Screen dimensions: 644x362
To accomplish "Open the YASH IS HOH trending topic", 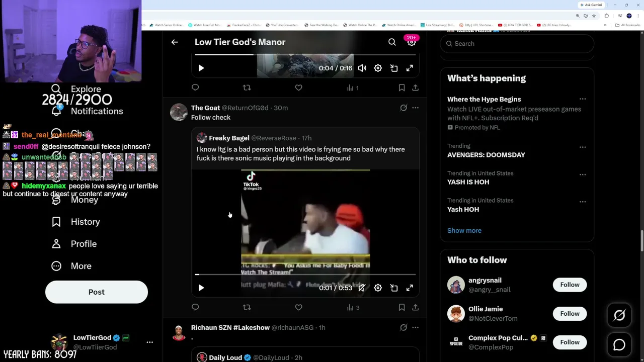I will click(x=468, y=182).
